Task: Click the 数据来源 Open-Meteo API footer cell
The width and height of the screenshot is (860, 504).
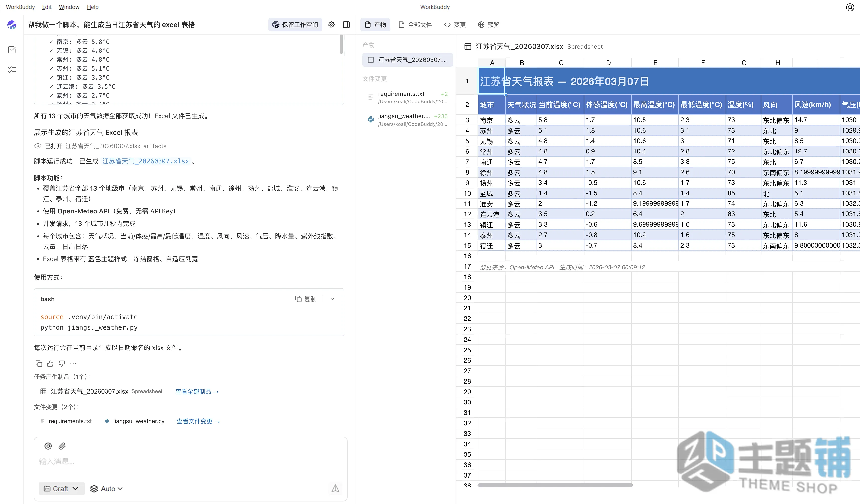Action: tap(562, 267)
